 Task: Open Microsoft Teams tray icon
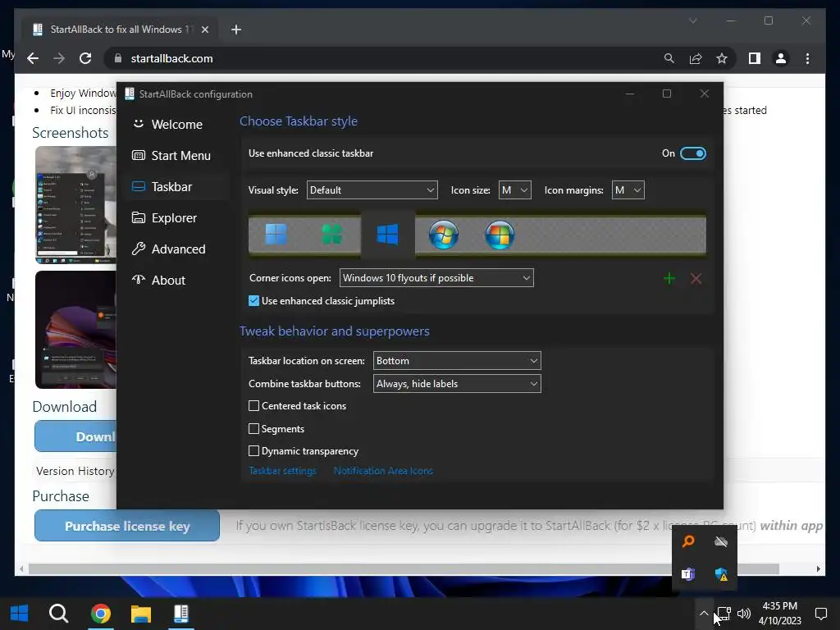688,574
